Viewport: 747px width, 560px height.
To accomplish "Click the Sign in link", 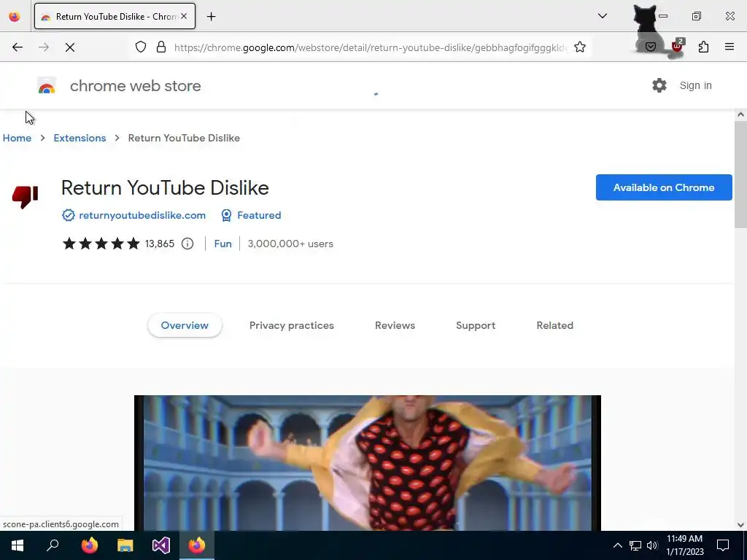I will [695, 86].
